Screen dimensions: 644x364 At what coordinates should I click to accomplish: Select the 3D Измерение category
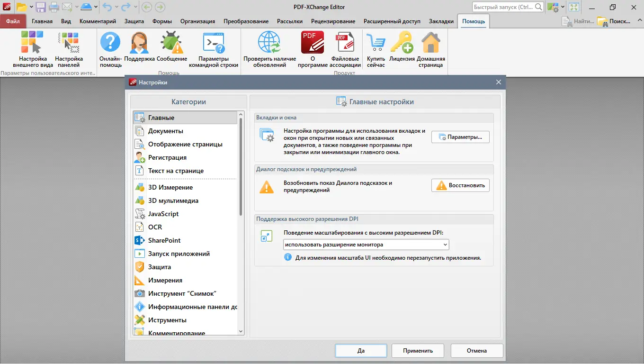click(185, 187)
